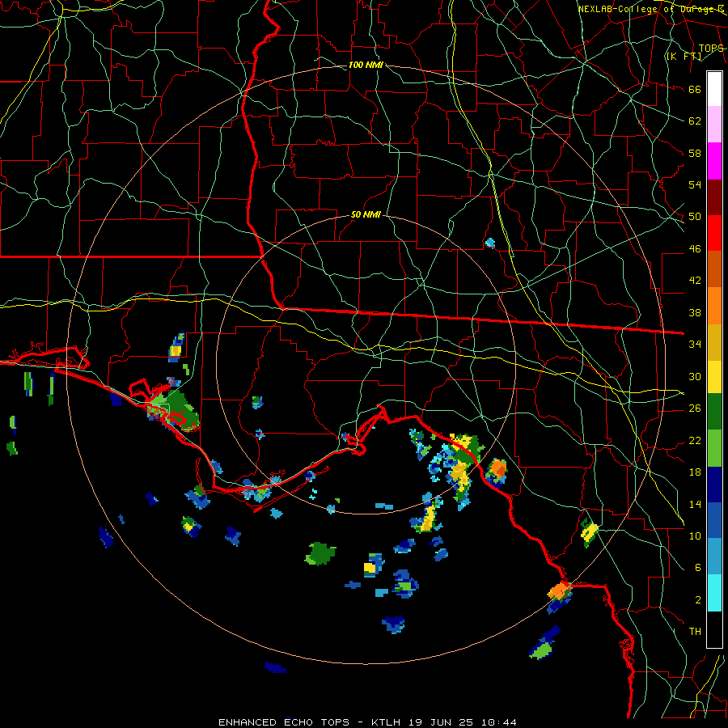Click the legend value 34
728x728 pixels.
[695, 345]
